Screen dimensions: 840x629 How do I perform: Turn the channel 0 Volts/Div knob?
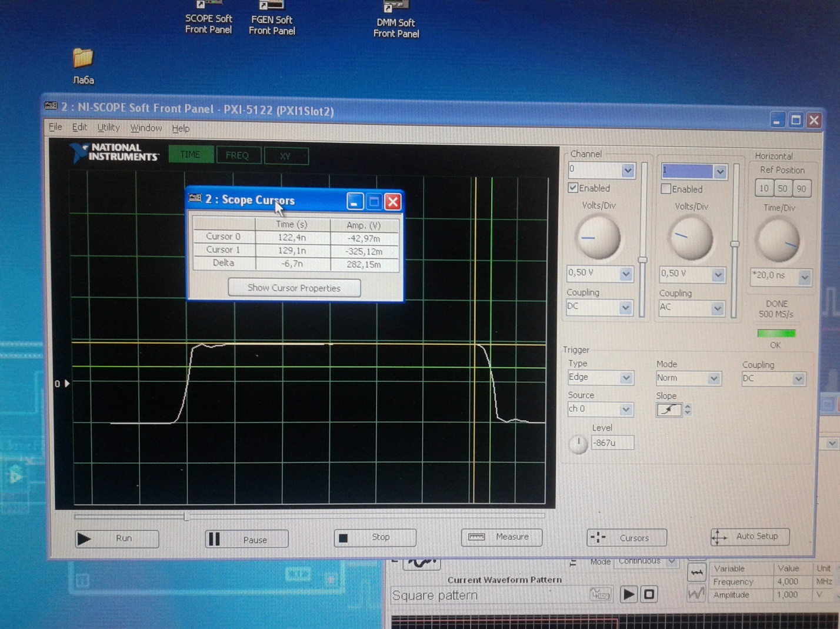(597, 237)
